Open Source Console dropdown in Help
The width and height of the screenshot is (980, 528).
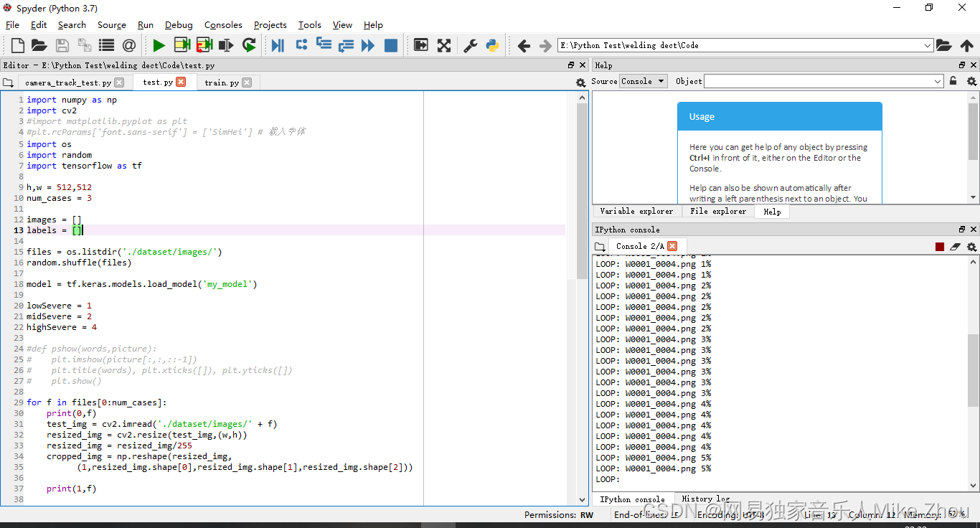pyautogui.click(x=644, y=81)
